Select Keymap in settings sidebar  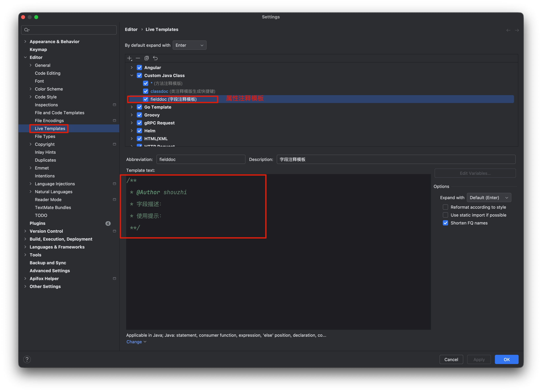[38, 49]
